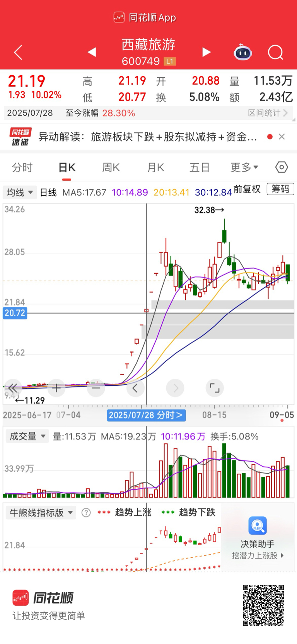Screen dimensions: 297x644
Task: Tap the 西藏旅游 stock title
Action: point(148,45)
